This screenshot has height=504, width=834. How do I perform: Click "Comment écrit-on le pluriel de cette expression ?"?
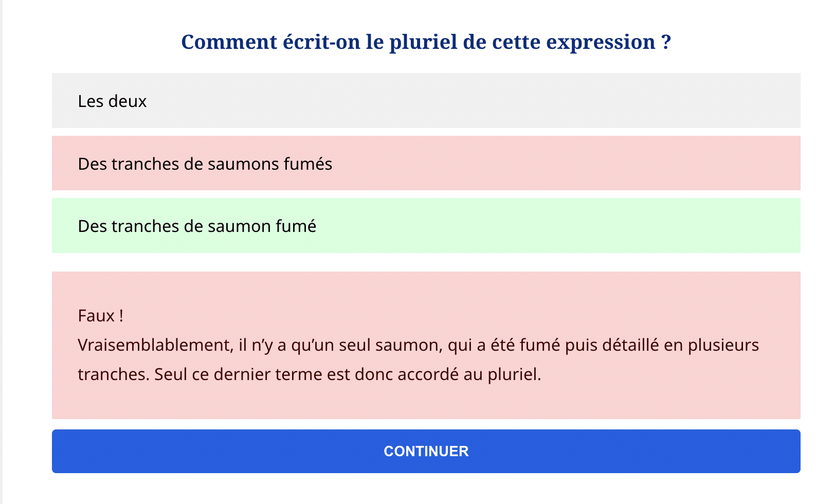426,42
